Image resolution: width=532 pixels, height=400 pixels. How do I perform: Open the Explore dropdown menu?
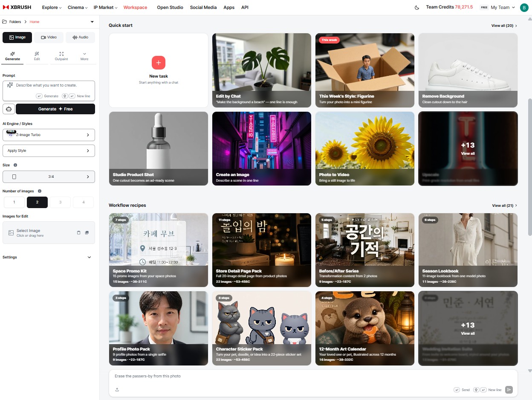click(x=52, y=8)
